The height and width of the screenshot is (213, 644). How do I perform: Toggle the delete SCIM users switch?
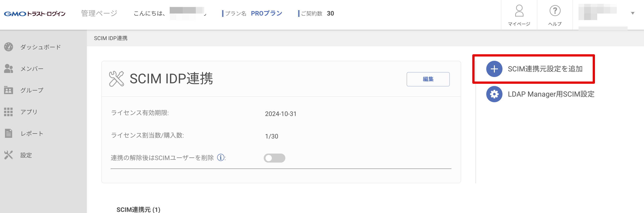pos(274,158)
